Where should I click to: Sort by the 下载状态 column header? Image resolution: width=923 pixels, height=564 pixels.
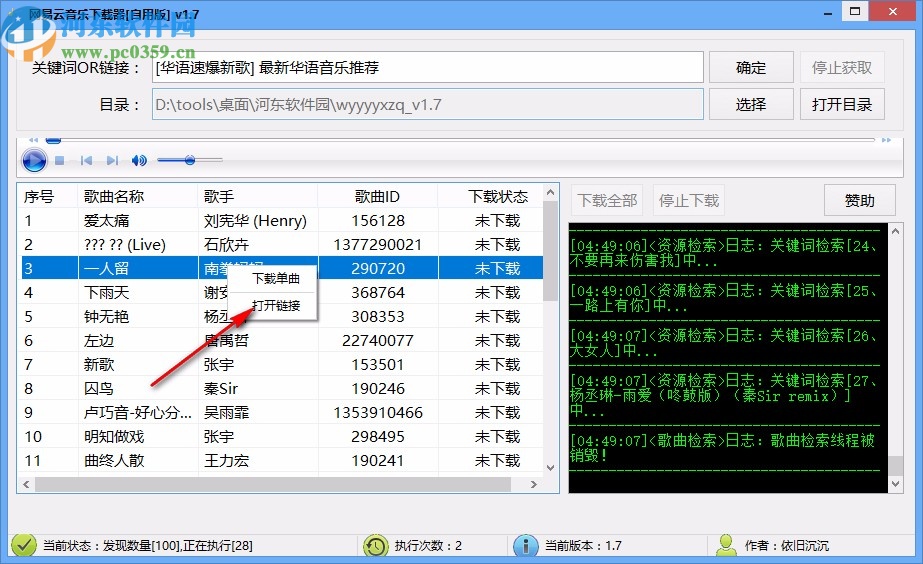pos(490,196)
